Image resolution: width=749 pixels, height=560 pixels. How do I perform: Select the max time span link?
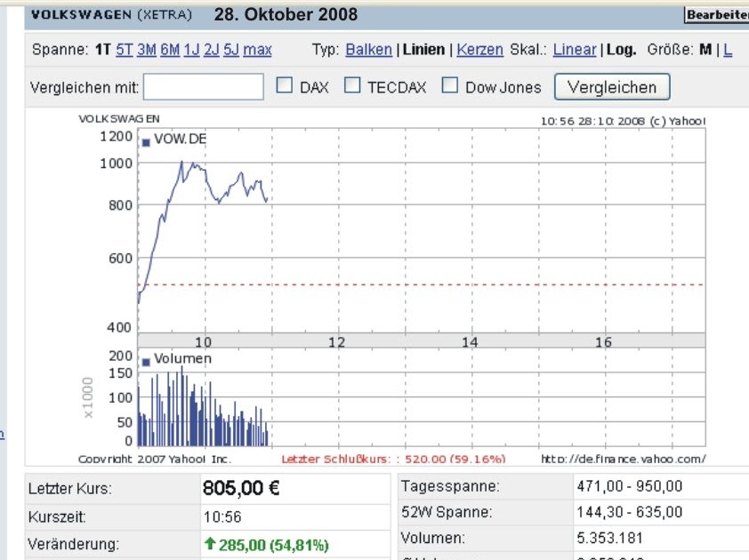click(x=257, y=49)
